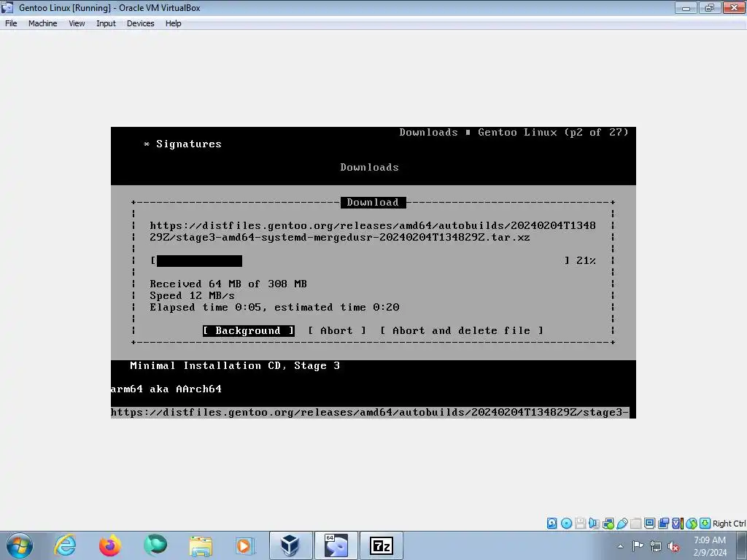Show hidden tray icons arrow

click(x=620, y=546)
